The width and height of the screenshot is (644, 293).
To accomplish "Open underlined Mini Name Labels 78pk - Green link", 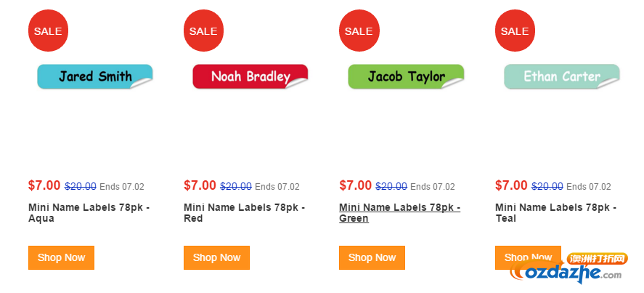I will 399,213.
